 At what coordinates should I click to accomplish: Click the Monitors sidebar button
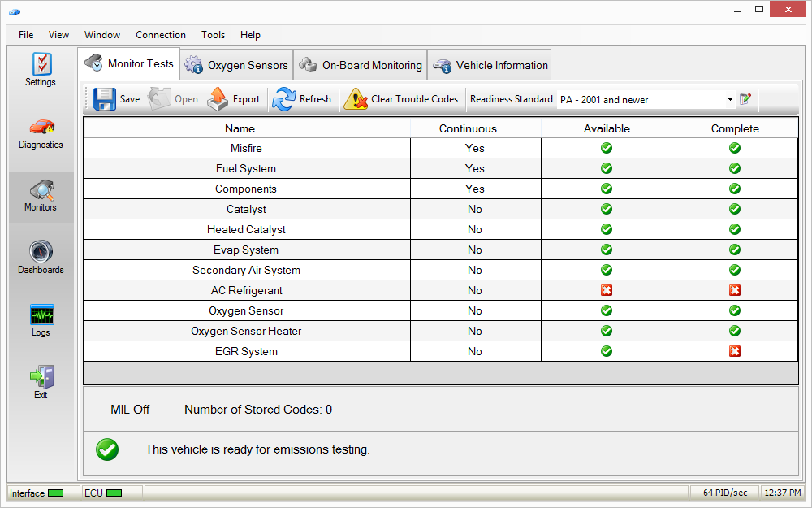41,197
